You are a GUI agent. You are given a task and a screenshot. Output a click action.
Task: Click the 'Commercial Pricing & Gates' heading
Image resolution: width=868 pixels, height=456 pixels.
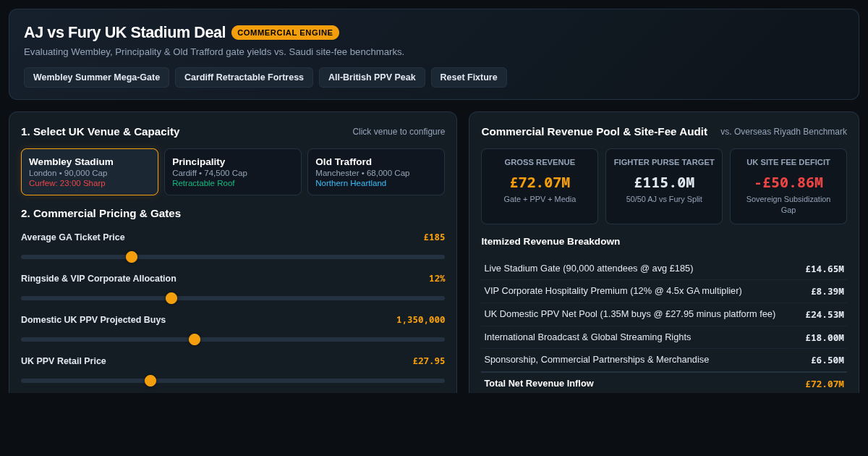tap(101, 213)
